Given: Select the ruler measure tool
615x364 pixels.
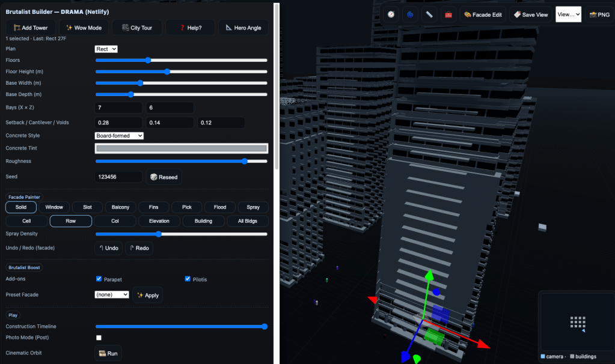Looking at the screenshot, I should 429,14.
